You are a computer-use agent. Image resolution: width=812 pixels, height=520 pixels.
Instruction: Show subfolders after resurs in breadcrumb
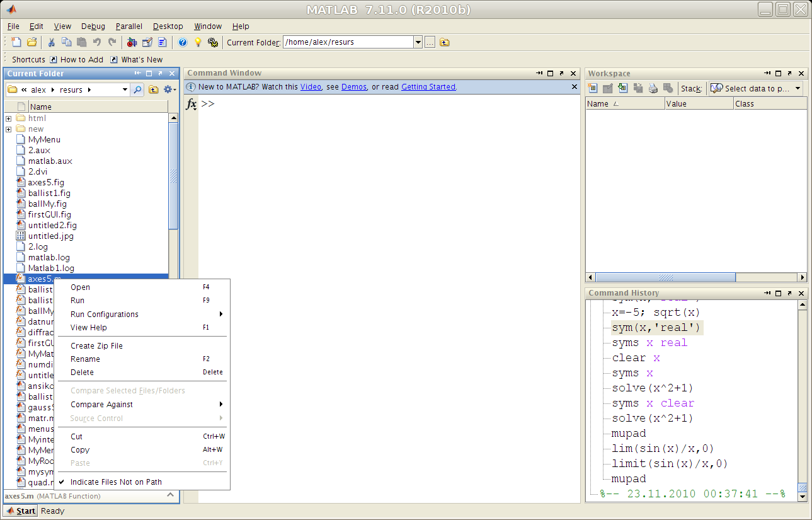click(x=89, y=90)
